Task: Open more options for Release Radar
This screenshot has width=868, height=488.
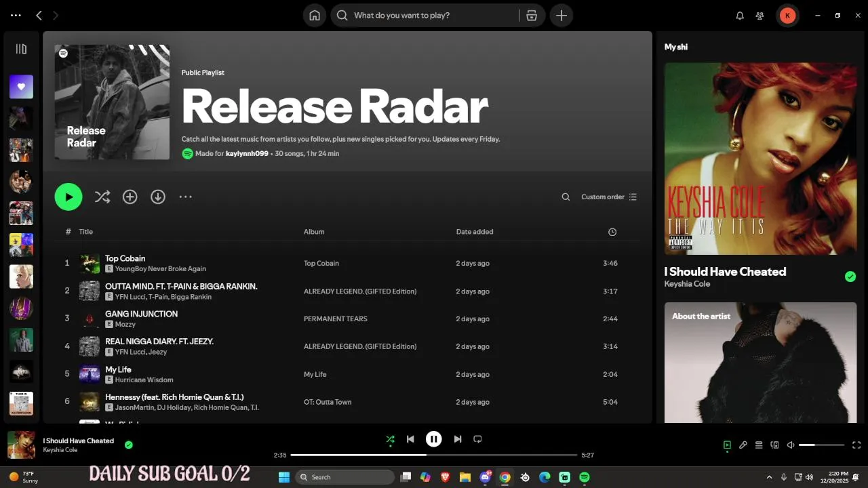Action: point(186,197)
